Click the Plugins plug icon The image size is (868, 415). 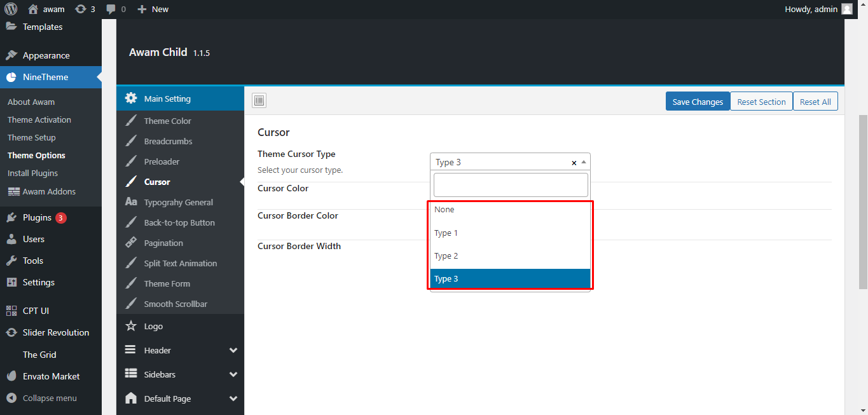[x=11, y=217]
